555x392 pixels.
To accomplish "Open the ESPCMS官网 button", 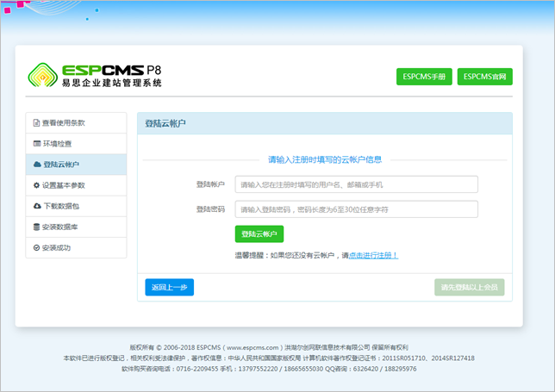I will click(485, 77).
